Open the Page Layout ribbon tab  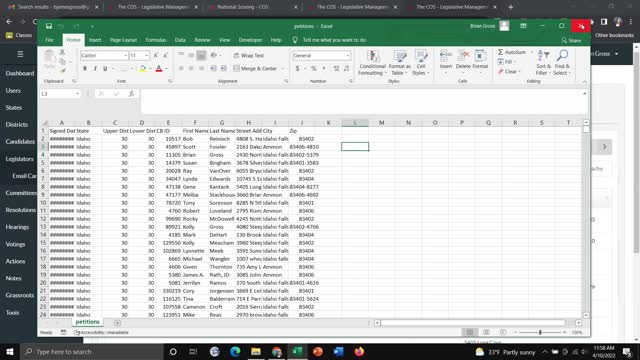[x=123, y=40]
